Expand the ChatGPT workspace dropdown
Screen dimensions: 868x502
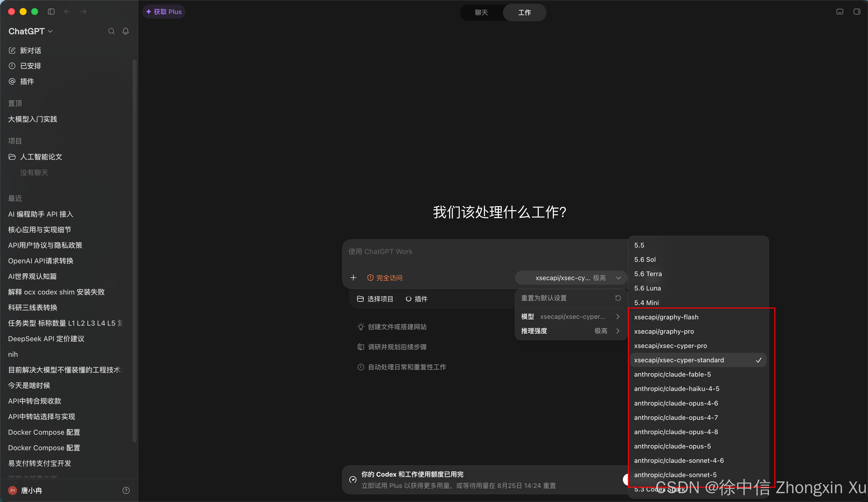(x=31, y=31)
